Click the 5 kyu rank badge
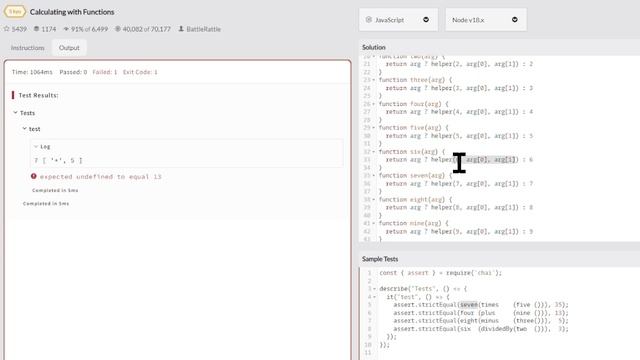 (x=15, y=11)
